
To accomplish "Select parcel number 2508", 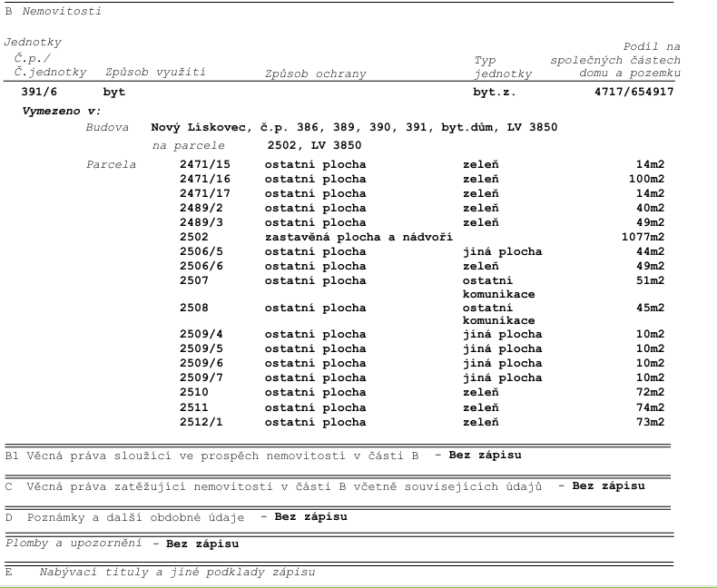I will pyautogui.click(x=194, y=308).
